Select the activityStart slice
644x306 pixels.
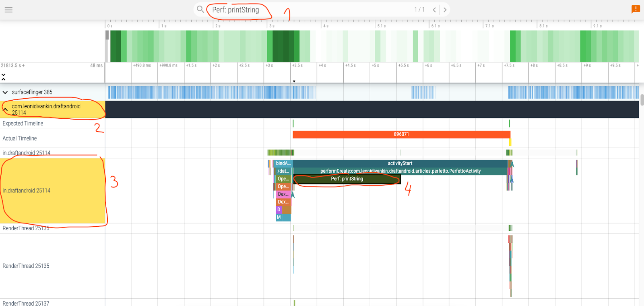pos(400,163)
